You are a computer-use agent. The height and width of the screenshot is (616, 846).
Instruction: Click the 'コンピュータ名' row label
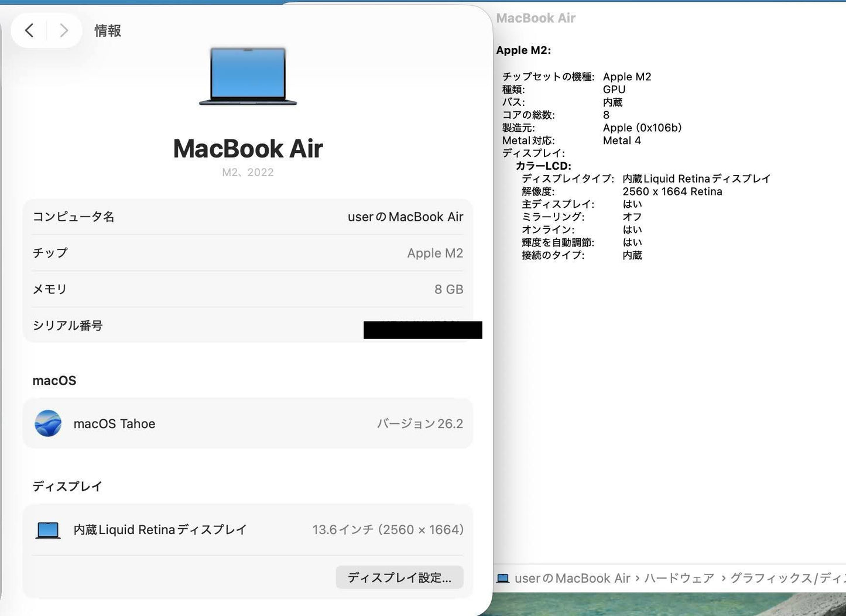point(73,217)
